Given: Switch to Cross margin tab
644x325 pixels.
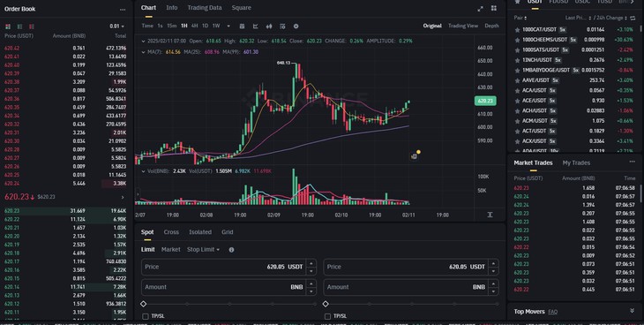Looking at the screenshot, I should pos(171,232).
